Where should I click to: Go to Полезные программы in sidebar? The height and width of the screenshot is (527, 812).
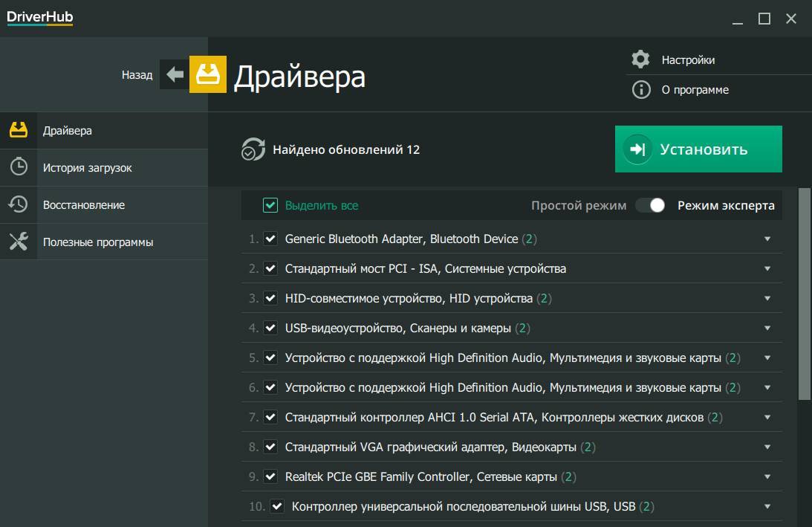(x=97, y=242)
